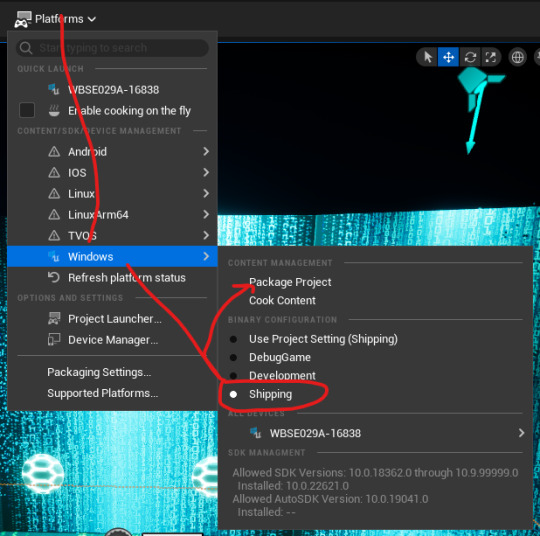
Task: Click the refresh circular arrow icon
Action: pos(54,277)
